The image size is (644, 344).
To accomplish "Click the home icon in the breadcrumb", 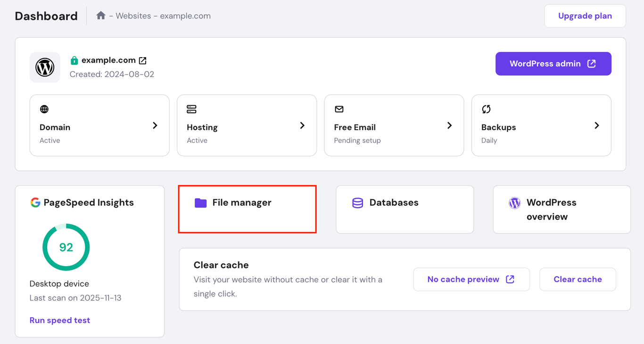I will click(100, 16).
